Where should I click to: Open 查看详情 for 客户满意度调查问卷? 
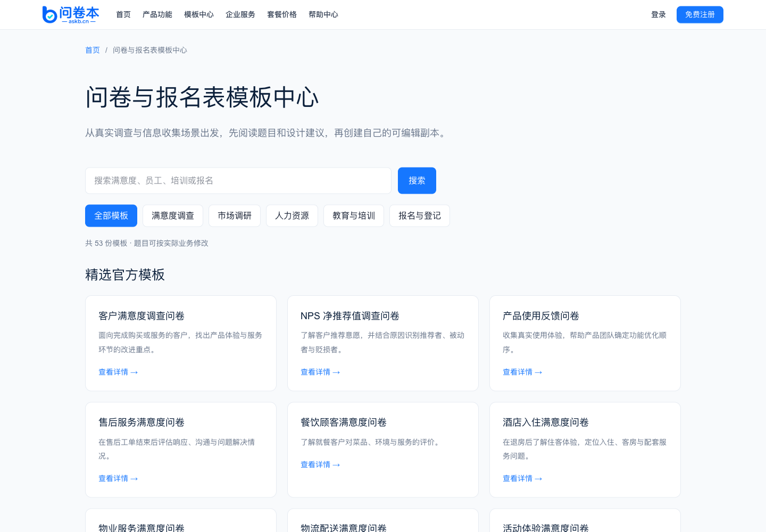coord(118,372)
